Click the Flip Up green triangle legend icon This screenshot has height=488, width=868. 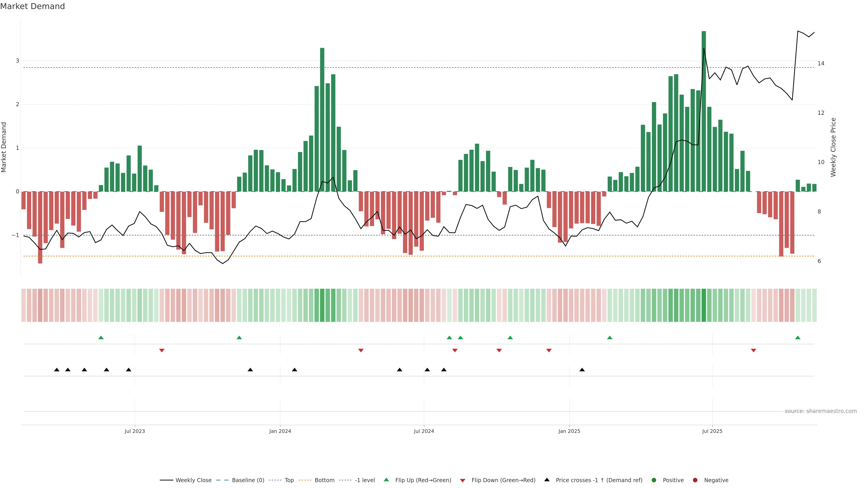pyautogui.click(x=387, y=480)
